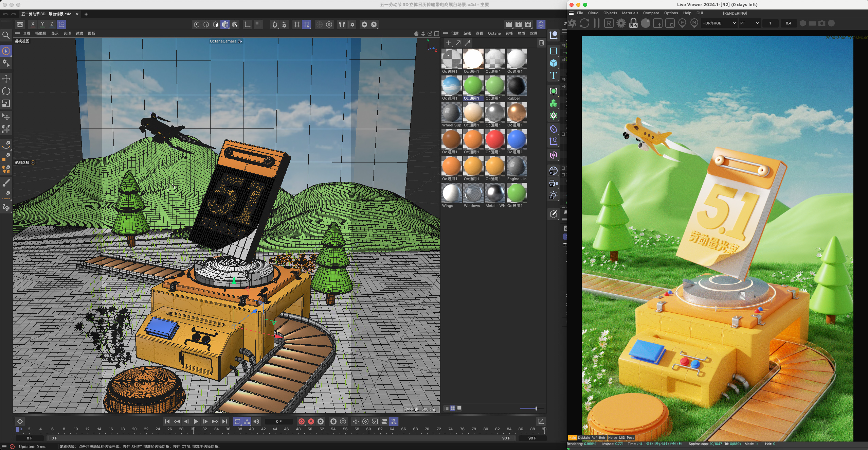This screenshot has height=450, width=868.
Task: Open the HDR/sRGB dropdown
Action: (x=719, y=23)
